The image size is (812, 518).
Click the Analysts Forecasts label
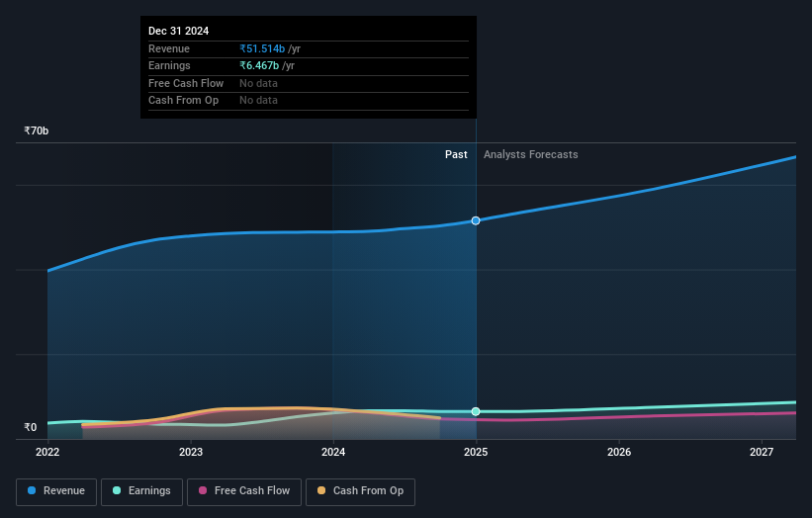click(531, 154)
